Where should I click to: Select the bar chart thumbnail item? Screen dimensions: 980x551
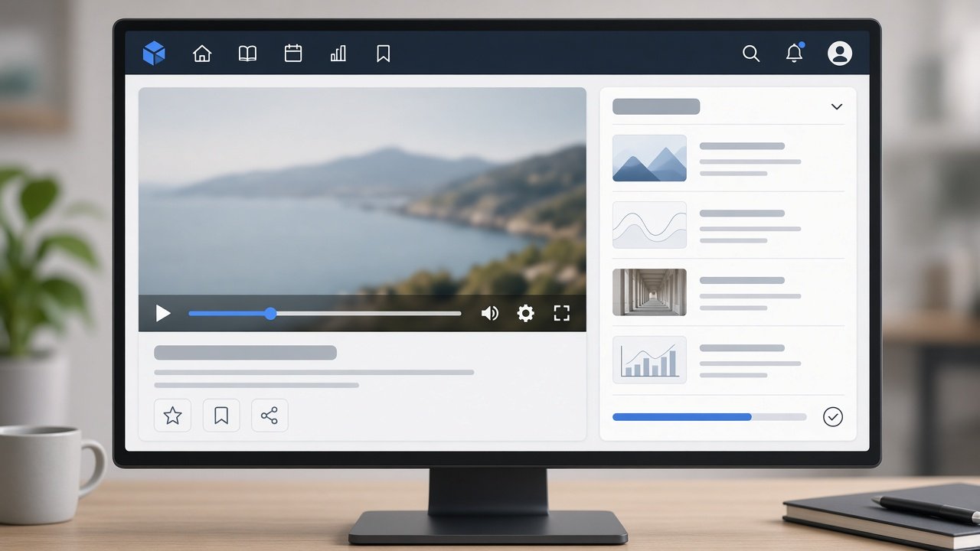649,360
